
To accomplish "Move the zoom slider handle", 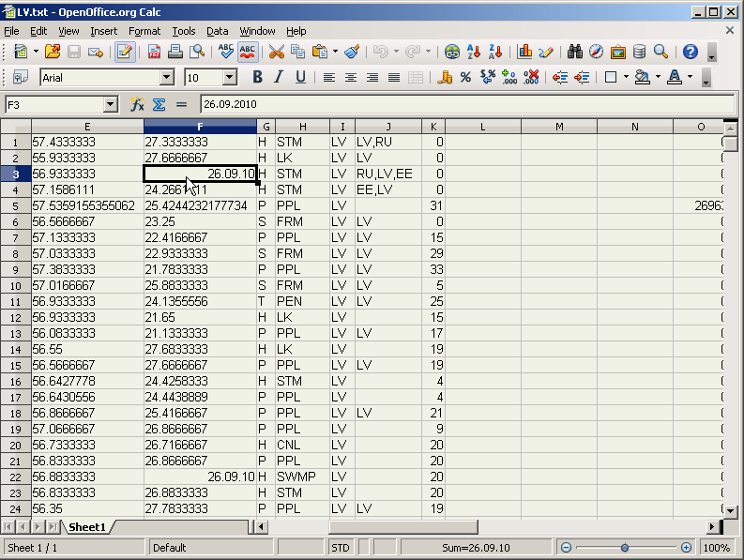I will [625, 548].
